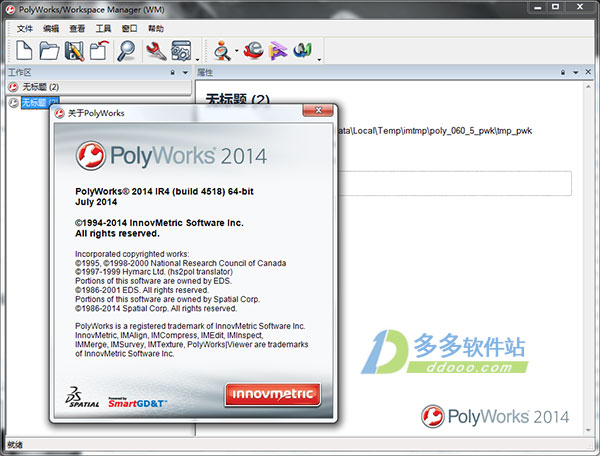Screen dimensions: 600x456
Task: Open the wrench and screwdriver tools icon
Action: click(x=156, y=51)
